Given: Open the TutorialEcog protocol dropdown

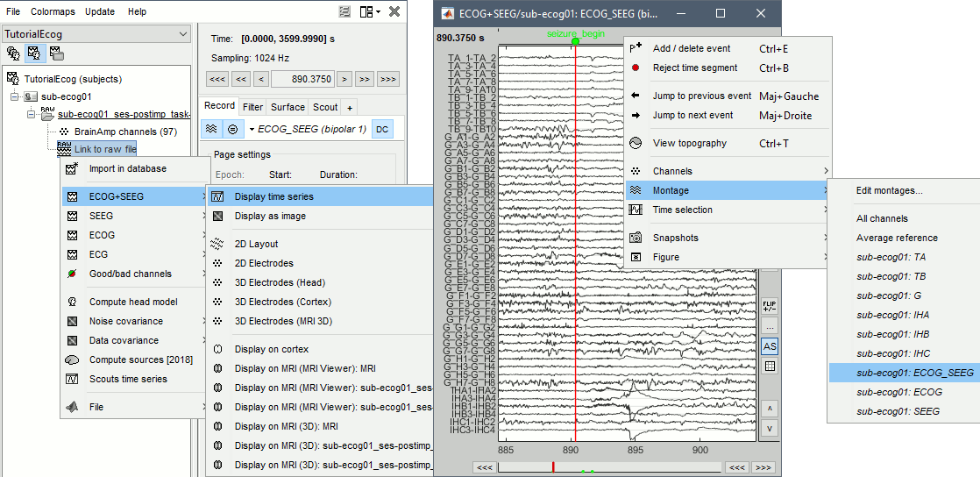Looking at the screenshot, I should click(183, 34).
